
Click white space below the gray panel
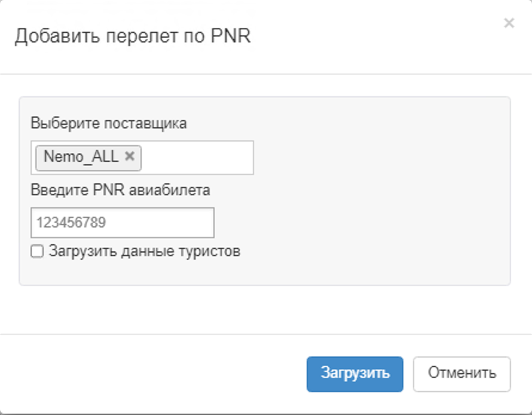pos(263,309)
